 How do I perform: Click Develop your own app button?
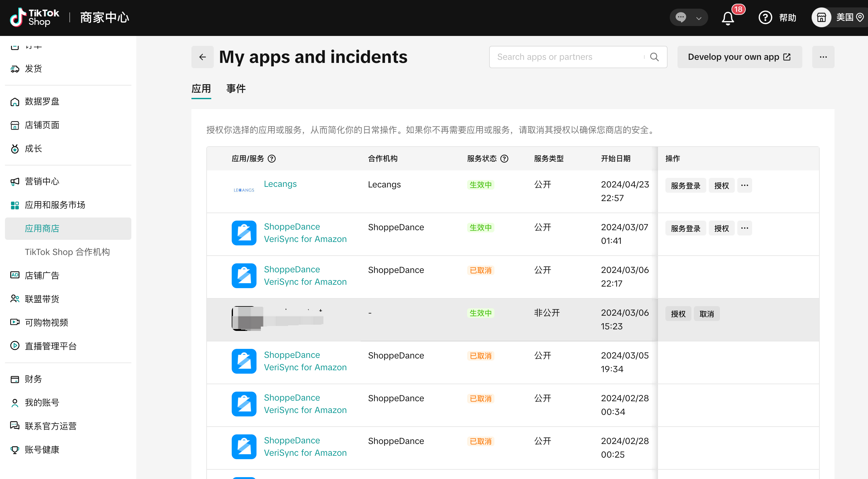pyautogui.click(x=739, y=57)
